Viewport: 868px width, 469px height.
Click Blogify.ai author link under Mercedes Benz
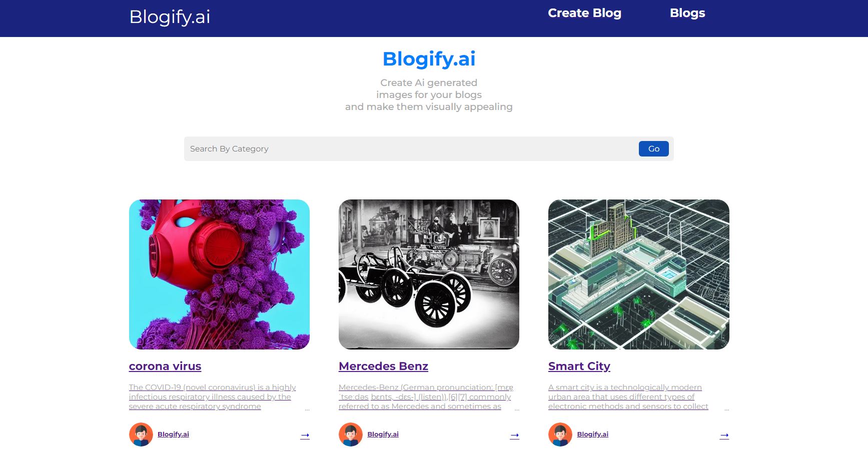click(x=383, y=434)
